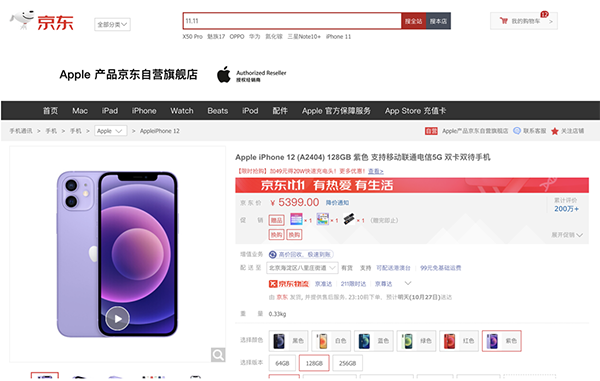Viewport: 600px width, 381px height.
Task: Click the magnifier zoom icon on product image
Action: point(218,355)
